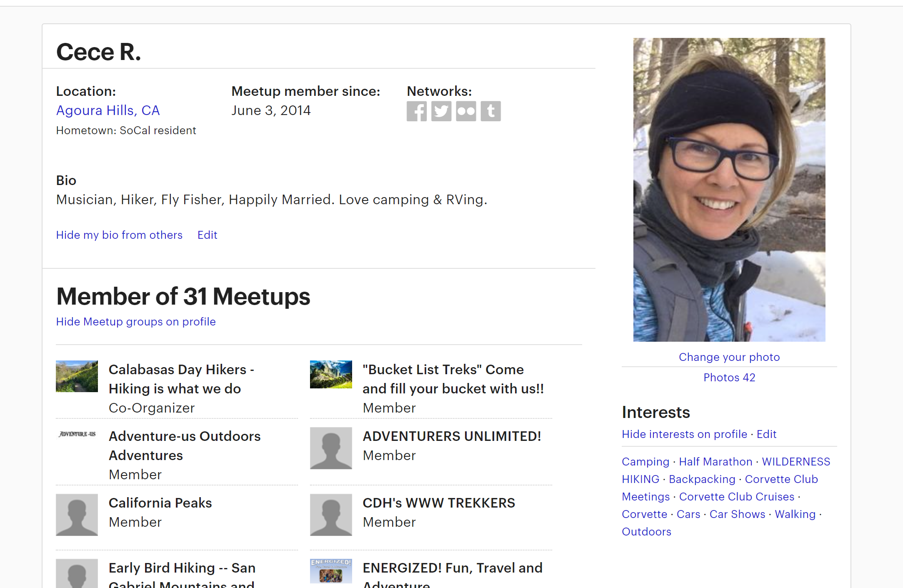Edit the bio text
Viewport: 903px width, 588px height.
point(207,235)
